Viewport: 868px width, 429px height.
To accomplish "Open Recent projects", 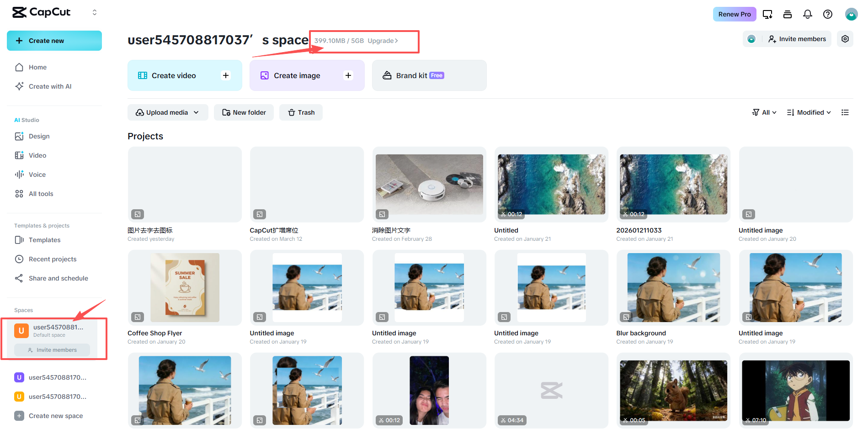I will 53,259.
